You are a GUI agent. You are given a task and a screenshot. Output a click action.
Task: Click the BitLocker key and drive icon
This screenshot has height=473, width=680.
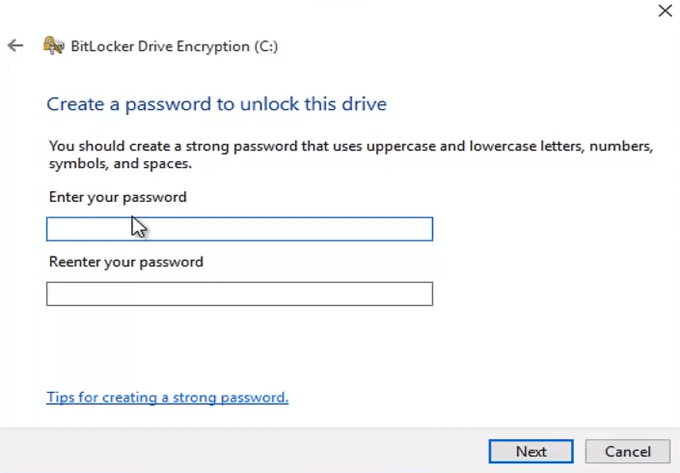[x=54, y=46]
